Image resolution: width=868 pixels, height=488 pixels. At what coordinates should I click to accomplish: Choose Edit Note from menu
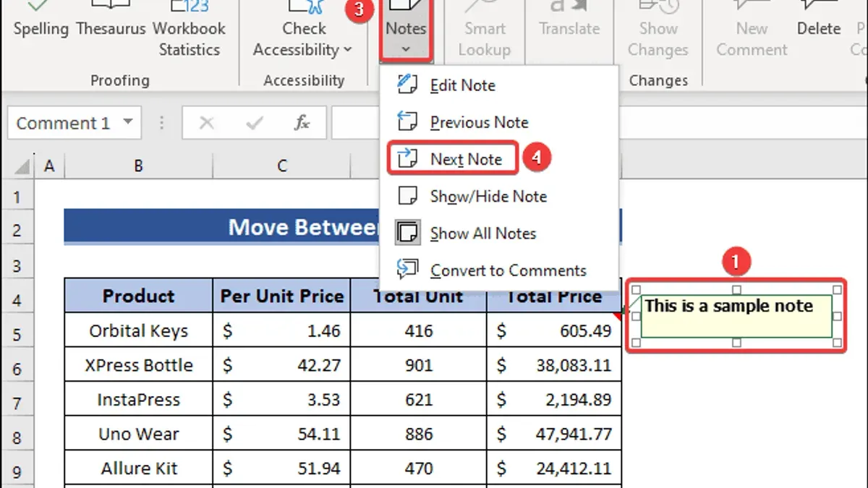pyautogui.click(x=499, y=85)
